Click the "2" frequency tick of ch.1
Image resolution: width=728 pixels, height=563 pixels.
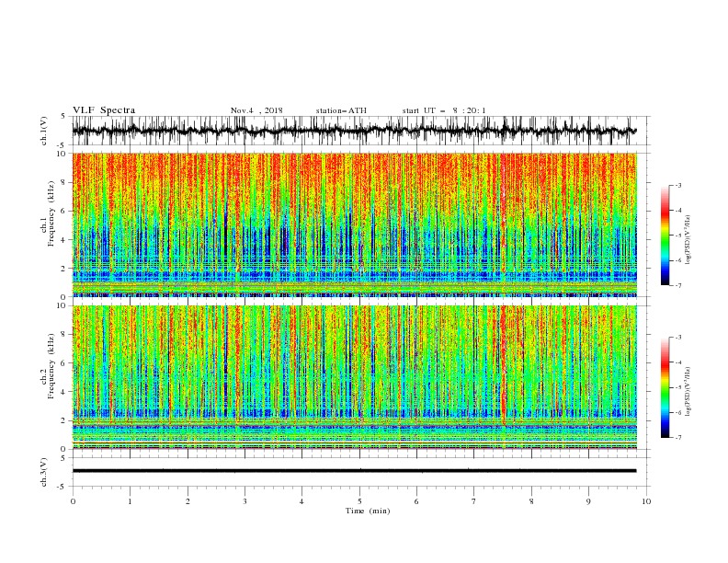(x=65, y=269)
